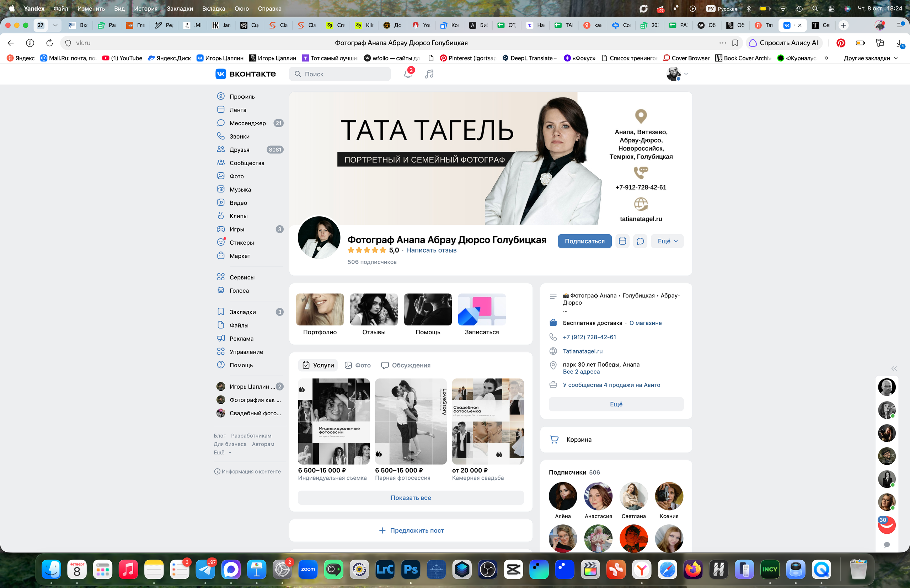Click Предложить пост
Viewport: 910px width, 588px height.
click(411, 530)
